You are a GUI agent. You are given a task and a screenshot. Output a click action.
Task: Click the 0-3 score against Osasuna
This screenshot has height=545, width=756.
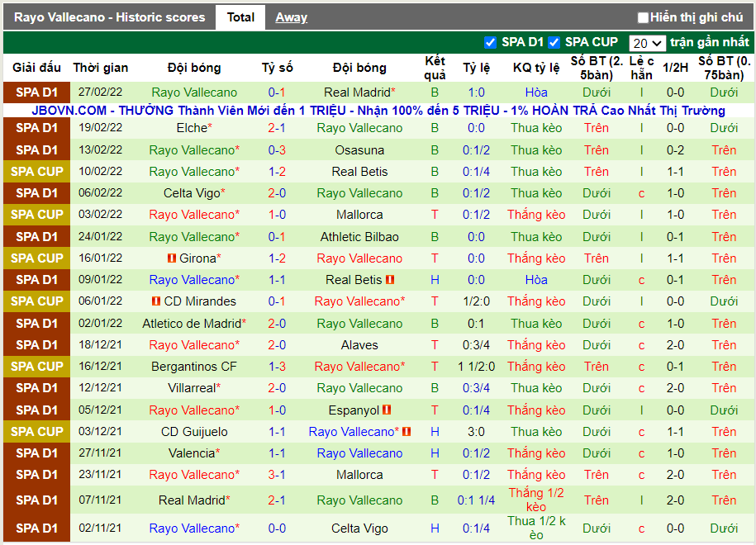click(x=277, y=150)
